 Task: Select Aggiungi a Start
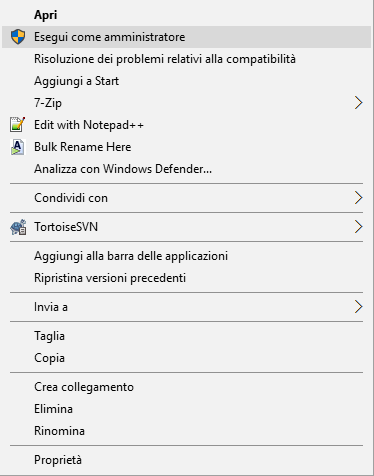tap(187, 81)
